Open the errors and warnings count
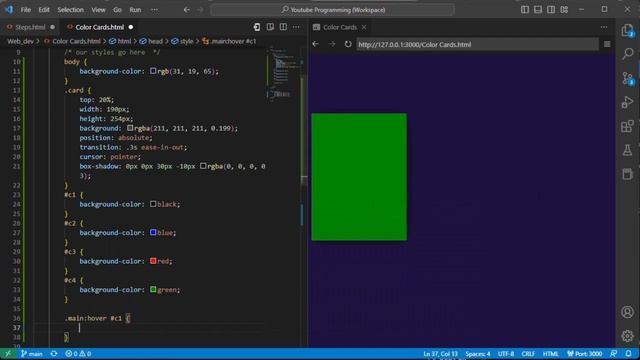Viewport: 640px width, 360px height. pyautogui.click(x=78, y=354)
